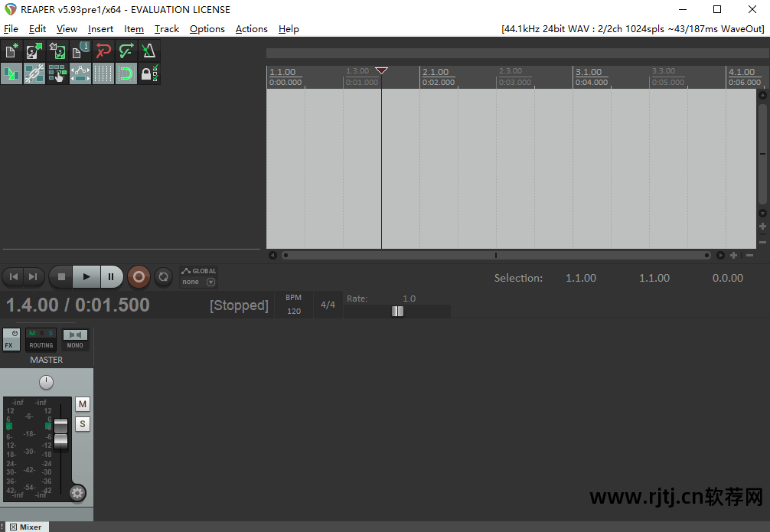
Task: Open the File menu
Action: pyautogui.click(x=11, y=29)
